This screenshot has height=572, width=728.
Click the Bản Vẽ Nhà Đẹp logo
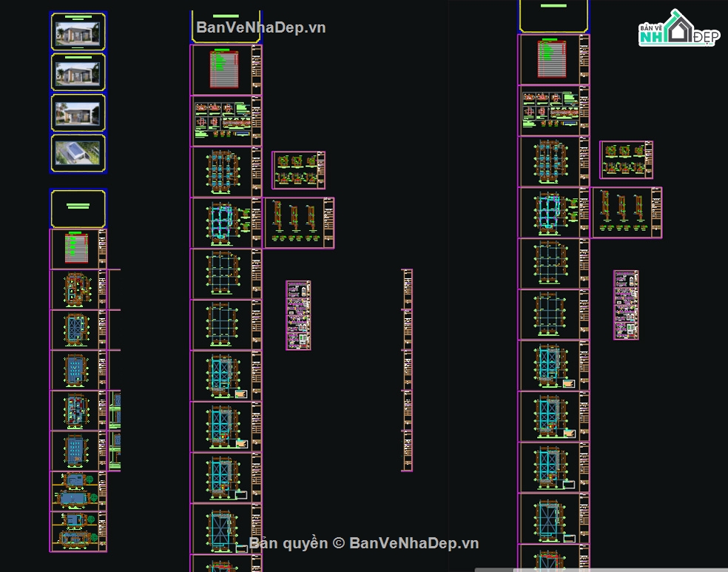[x=678, y=30]
